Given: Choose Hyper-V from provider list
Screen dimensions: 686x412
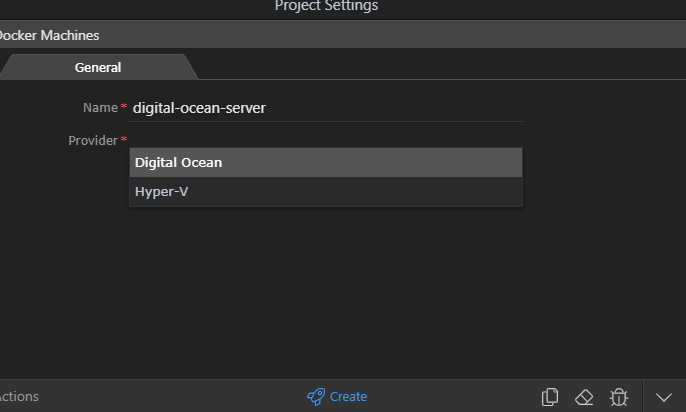Looking at the screenshot, I should pyautogui.click(x=326, y=192).
